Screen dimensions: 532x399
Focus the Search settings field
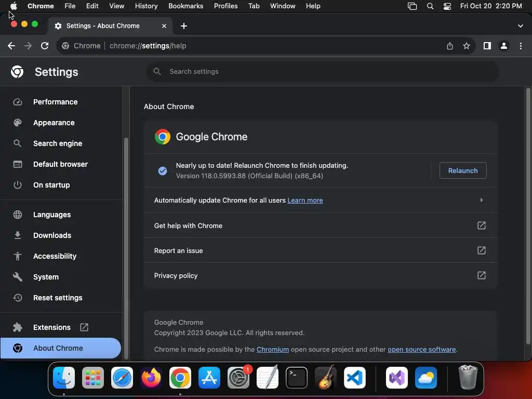coord(322,72)
